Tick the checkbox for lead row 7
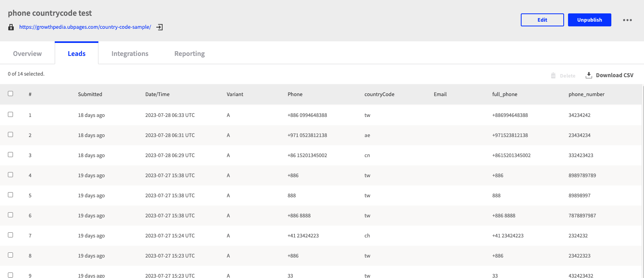 (11, 235)
